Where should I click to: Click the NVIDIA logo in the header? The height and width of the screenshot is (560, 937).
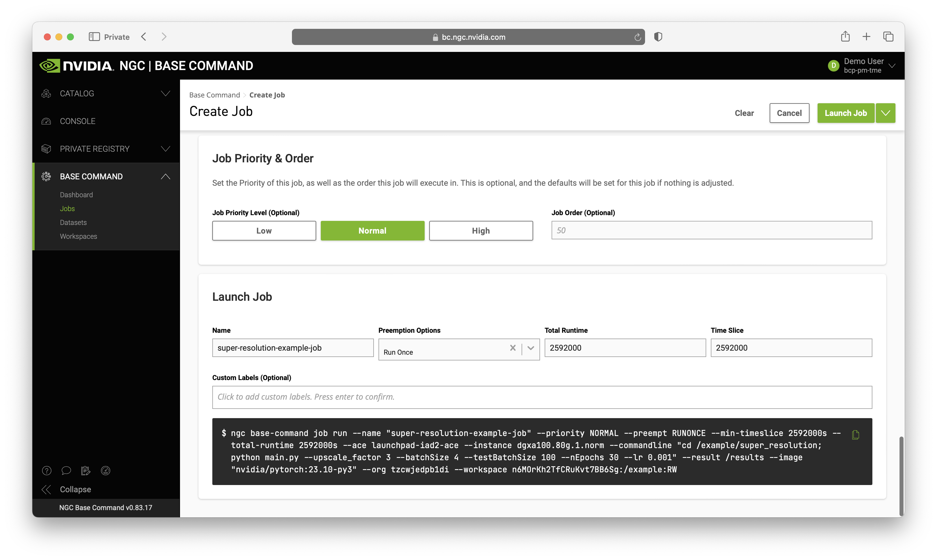77,66
